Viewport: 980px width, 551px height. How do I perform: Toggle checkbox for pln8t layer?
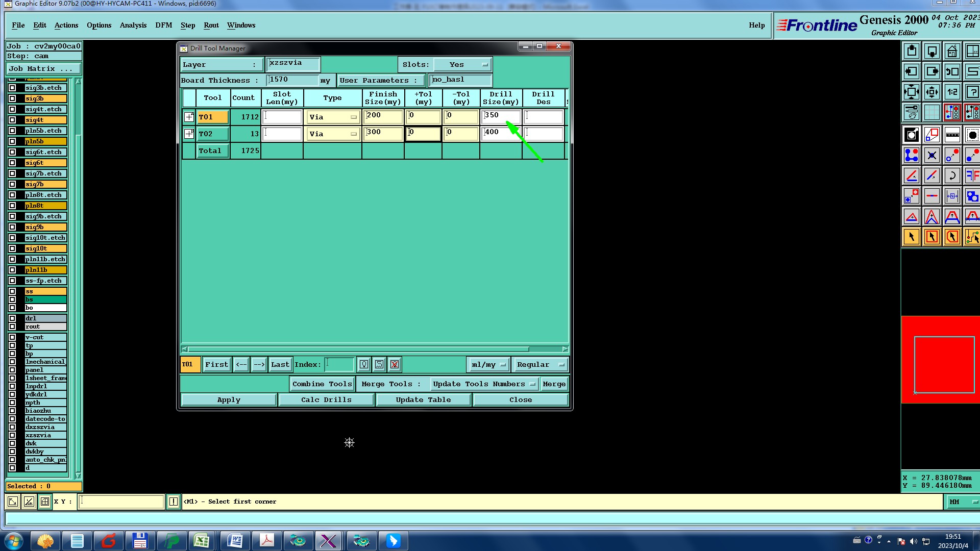(x=12, y=206)
